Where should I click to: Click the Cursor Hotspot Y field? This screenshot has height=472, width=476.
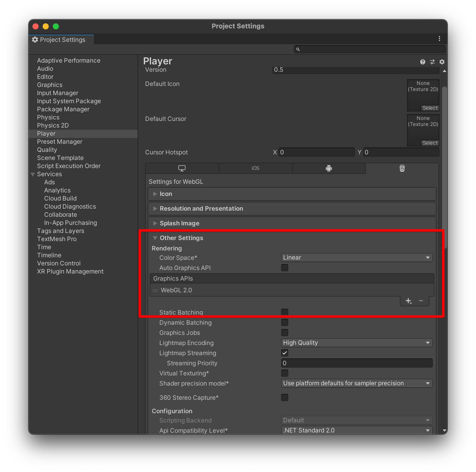click(401, 152)
